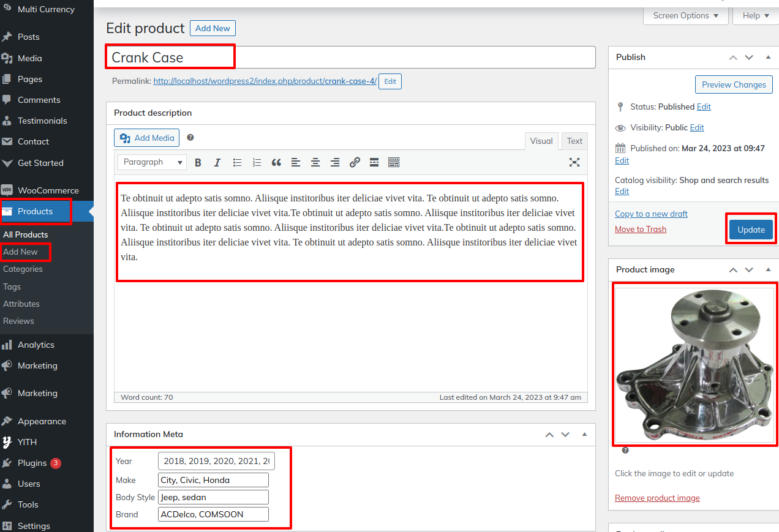Open the Paragraph format dropdown

[152, 162]
